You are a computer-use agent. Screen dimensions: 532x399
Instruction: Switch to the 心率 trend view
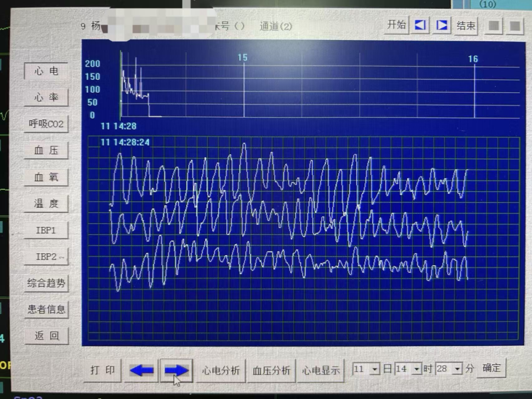click(46, 98)
